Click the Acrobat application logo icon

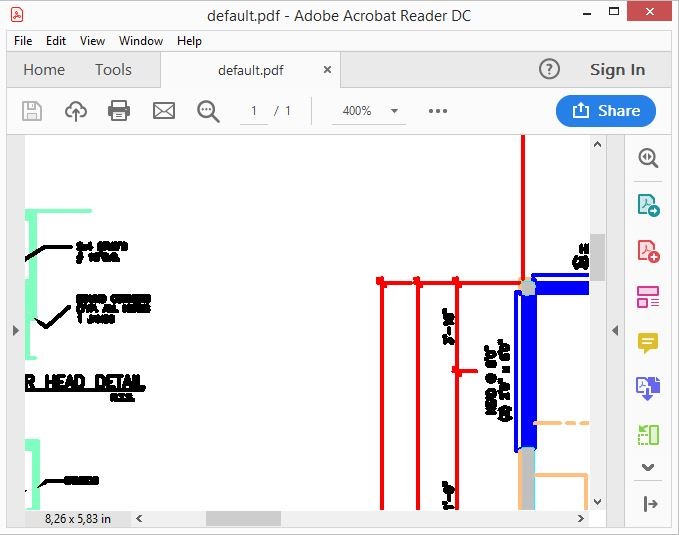17,15
